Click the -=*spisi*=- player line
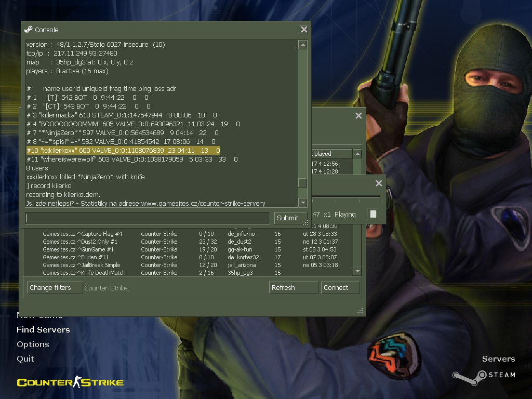The width and height of the screenshot is (532, 399). [x=121, y=141]
